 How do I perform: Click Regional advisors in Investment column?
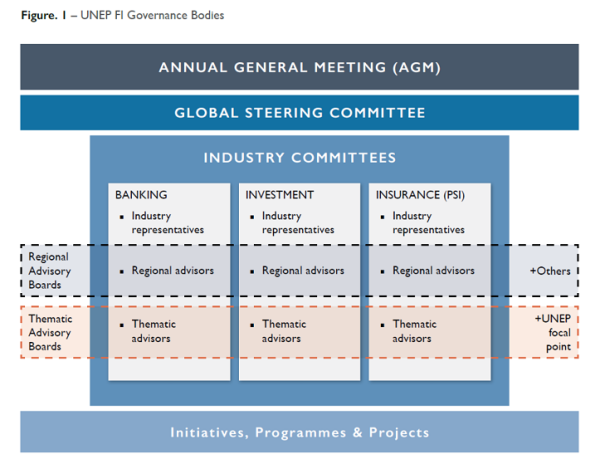click(x=303, y=270)
